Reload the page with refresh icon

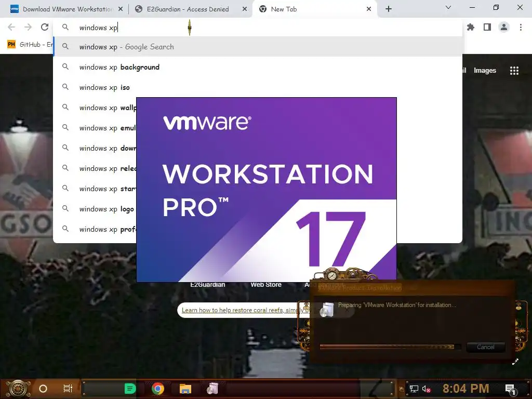coord(45,27)
